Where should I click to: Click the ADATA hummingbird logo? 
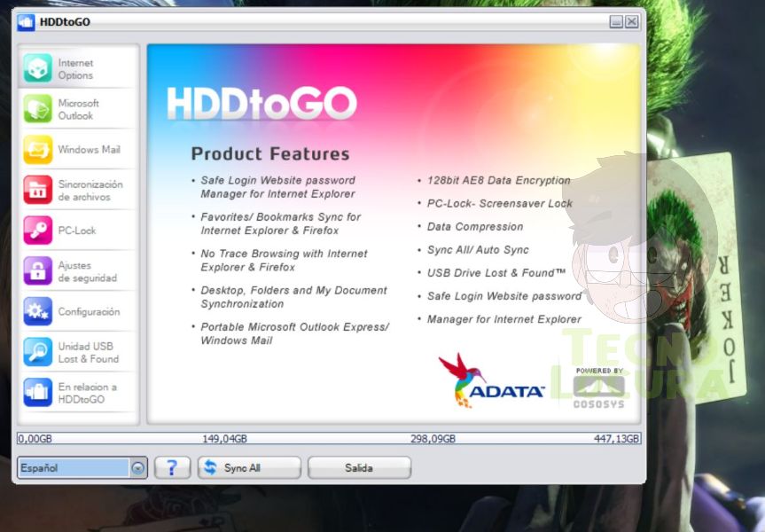(x=490, y=380)
